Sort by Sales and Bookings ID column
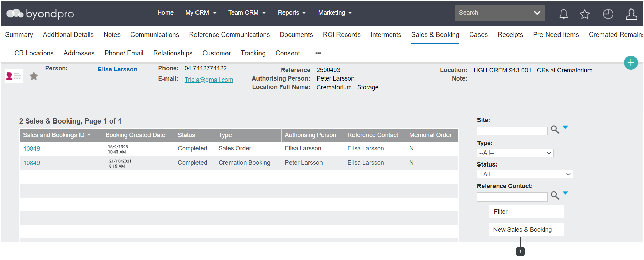The width and height of the screenshot is (644, 260). click(x=54, y=135)
